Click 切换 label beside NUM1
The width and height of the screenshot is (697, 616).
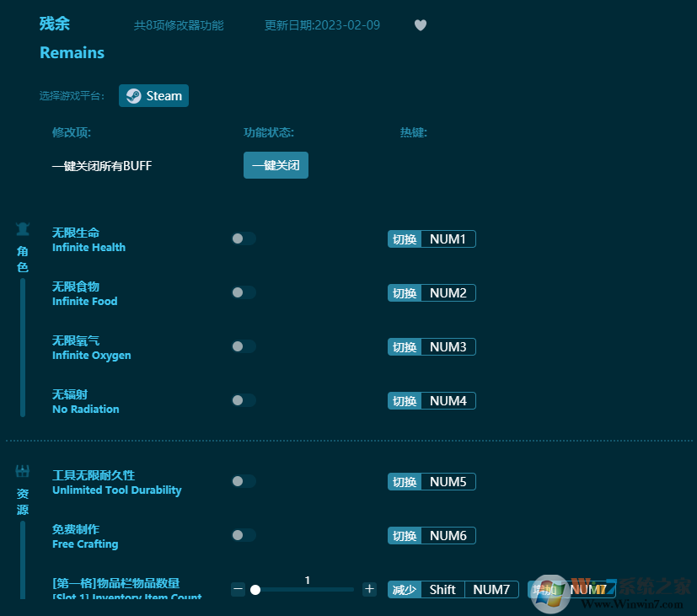coord(405,239)
